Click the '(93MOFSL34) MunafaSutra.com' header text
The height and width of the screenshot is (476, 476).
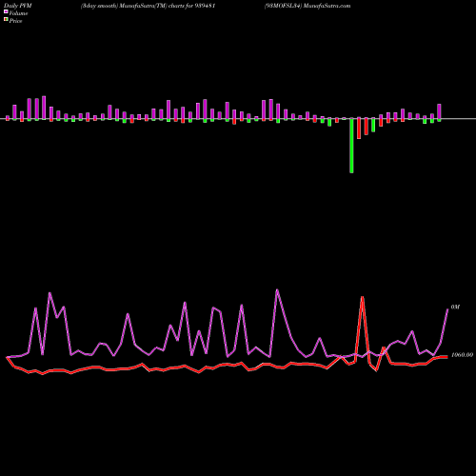[307, 6]
